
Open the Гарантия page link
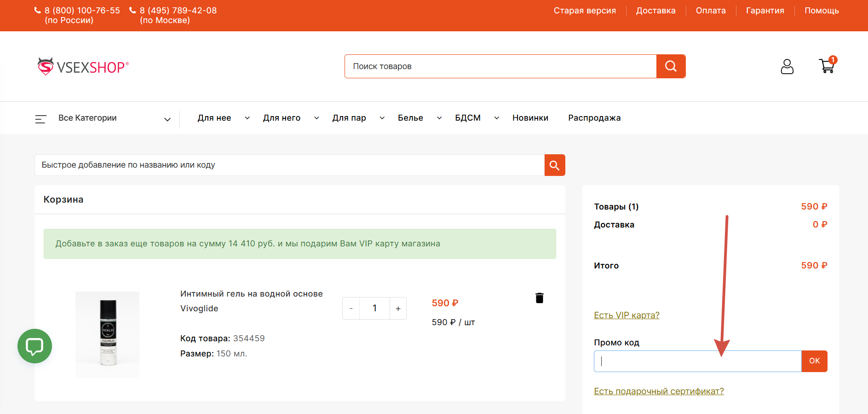(x=765, y=11)
